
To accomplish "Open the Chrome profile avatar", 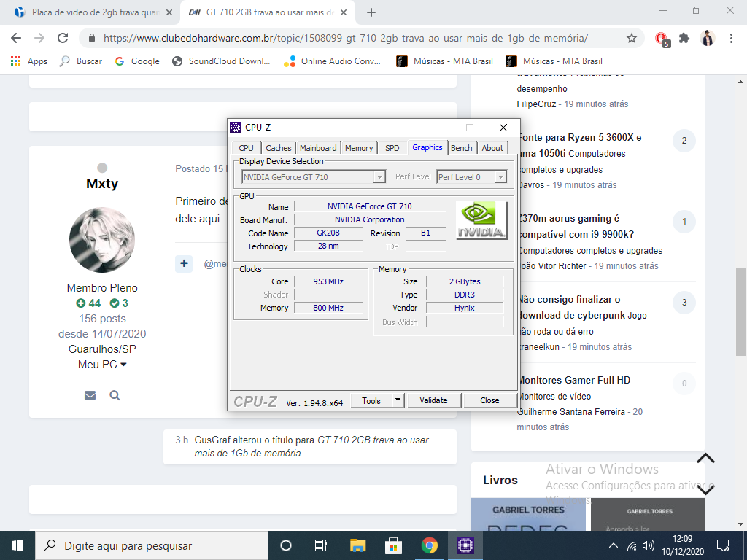I will [708, 38].
